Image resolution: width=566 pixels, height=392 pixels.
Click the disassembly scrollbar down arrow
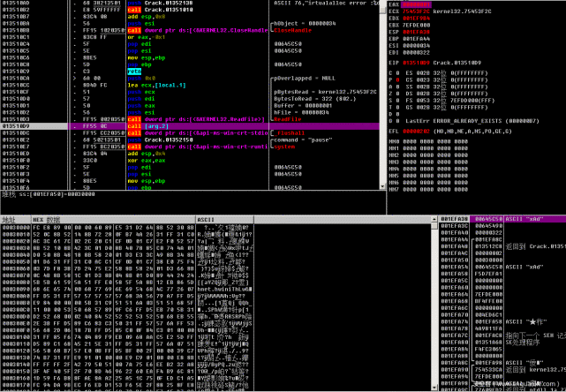tap(382, 186)
